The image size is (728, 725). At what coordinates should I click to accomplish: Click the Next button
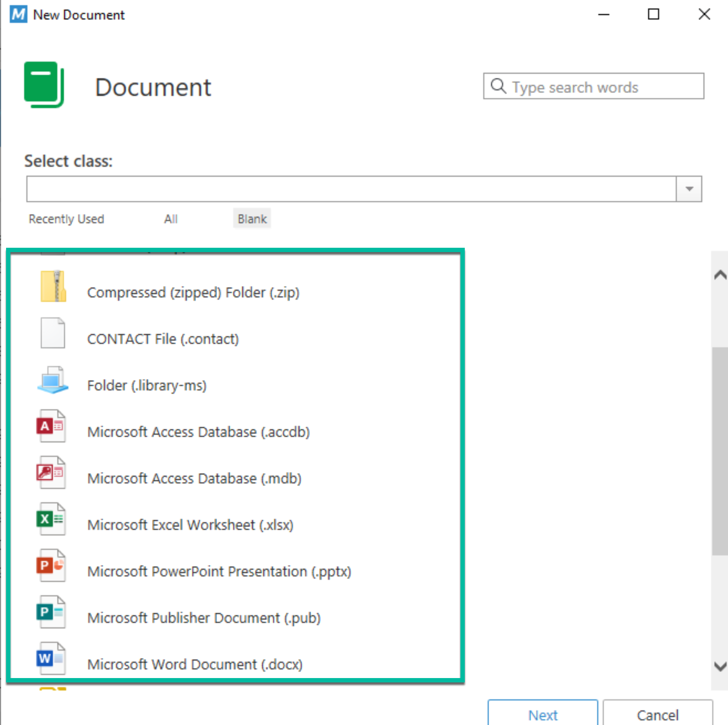coord(543,713)
